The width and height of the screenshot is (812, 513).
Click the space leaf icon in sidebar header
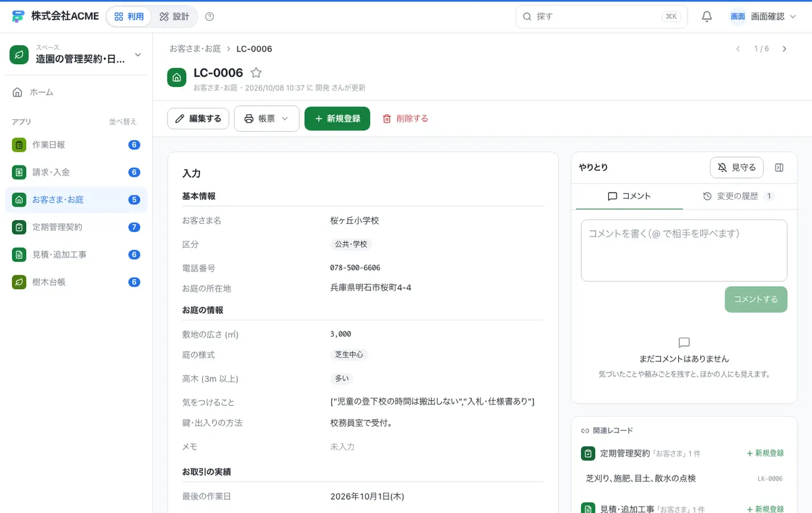pyautogui.click(x=20, y=55)
